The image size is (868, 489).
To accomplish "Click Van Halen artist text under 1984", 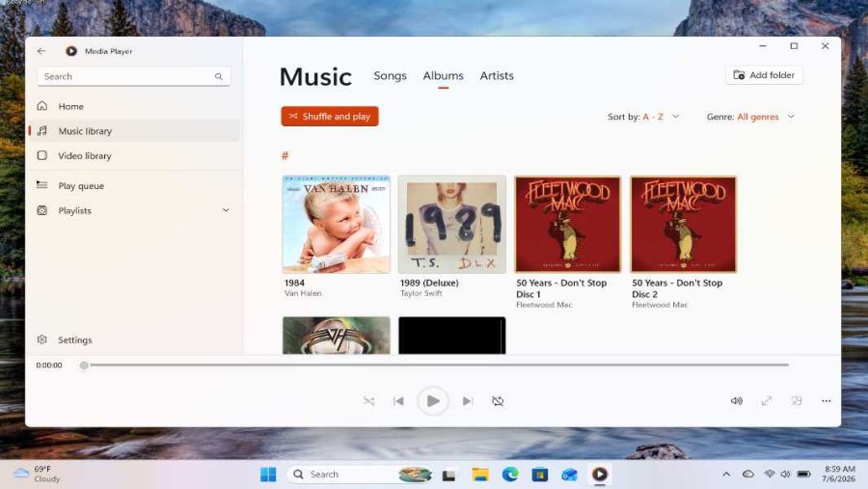I will click(303, 293).
